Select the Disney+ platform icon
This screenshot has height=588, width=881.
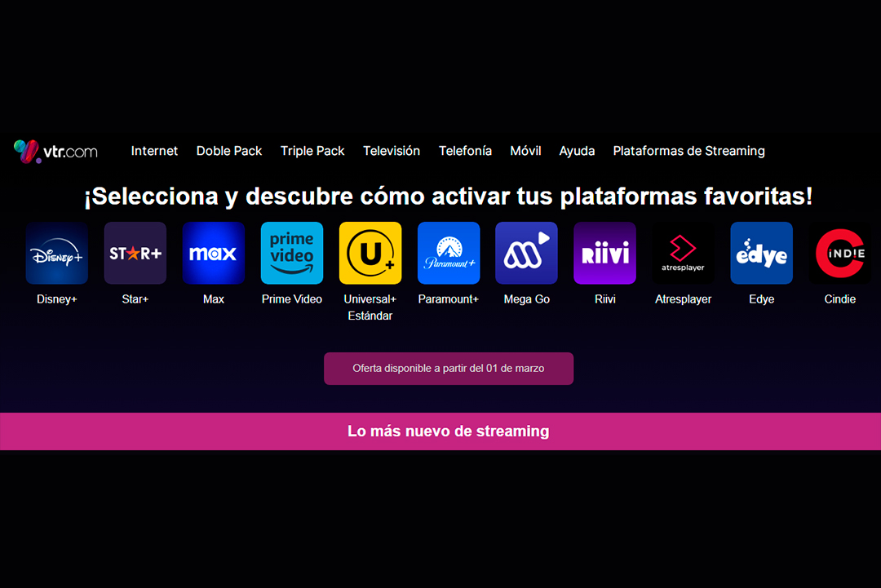[57, 253]
